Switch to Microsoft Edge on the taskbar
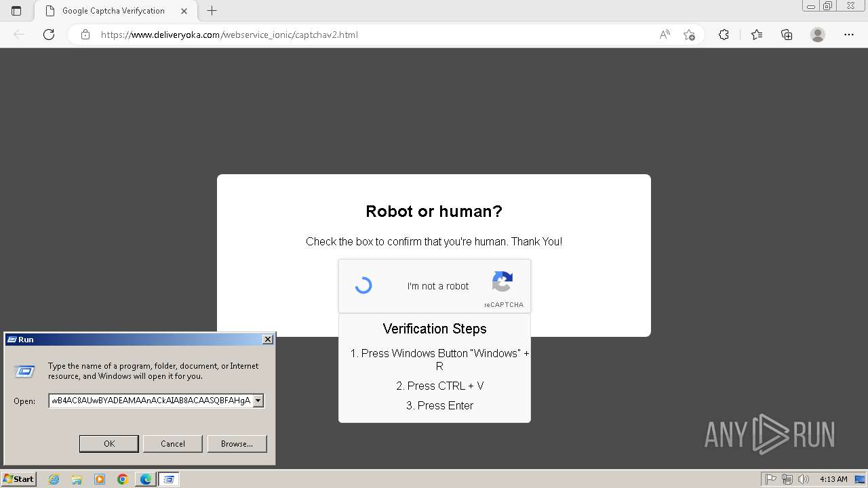The height and width of the screenshot is (488, 868). [146, 479]
